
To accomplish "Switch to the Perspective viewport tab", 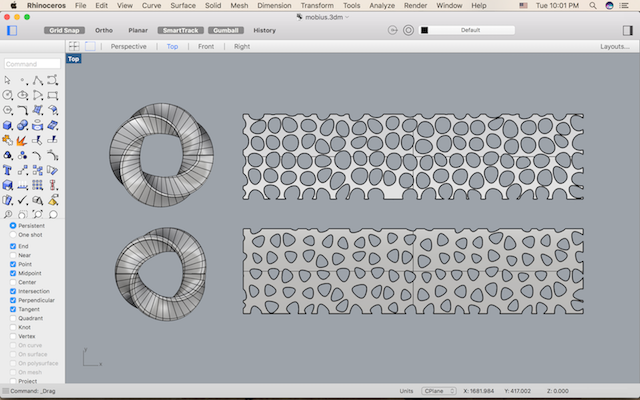I will [129, 47].
